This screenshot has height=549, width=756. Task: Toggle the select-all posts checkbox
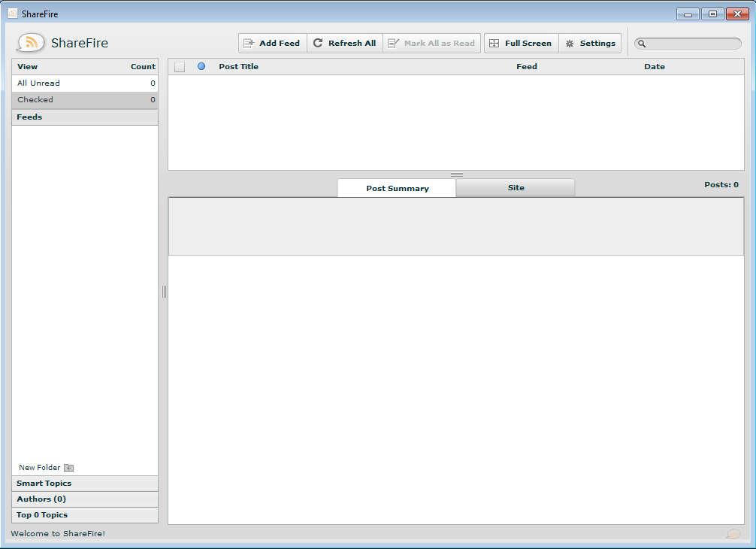(180, 67)
